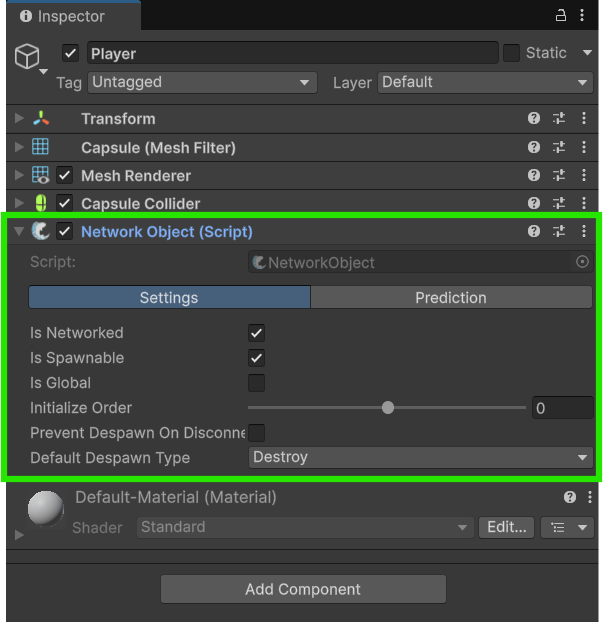Open the material shader list options dropdown
The width and height of the screenshot is (603, 622).
[x=567, y=527]
